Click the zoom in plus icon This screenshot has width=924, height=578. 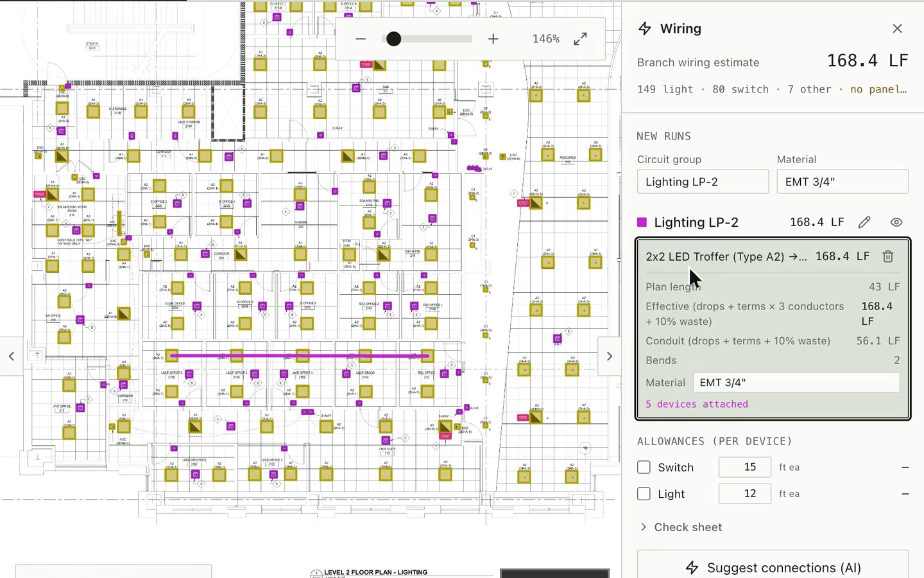pos(493,39)
